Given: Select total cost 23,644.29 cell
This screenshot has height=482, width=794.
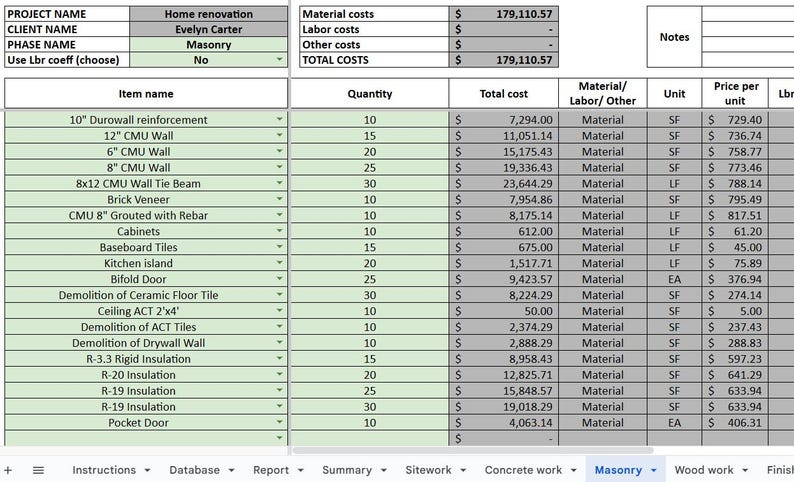Looking at the screenshot, I should click(x=504, y=183).
